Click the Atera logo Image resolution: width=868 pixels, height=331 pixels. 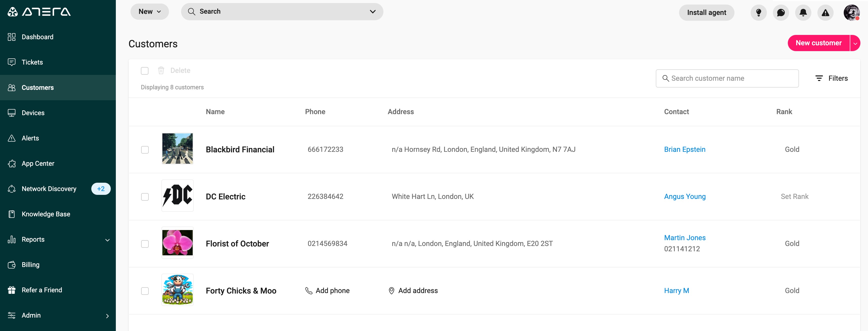[39, 12]
